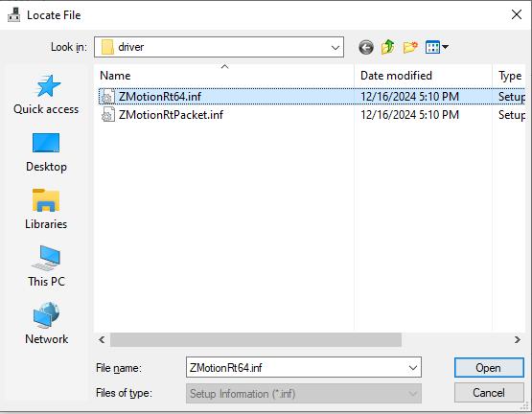Go back to last folder visited
This screenshot has width=532, height=414.
(x=366, y=47)
